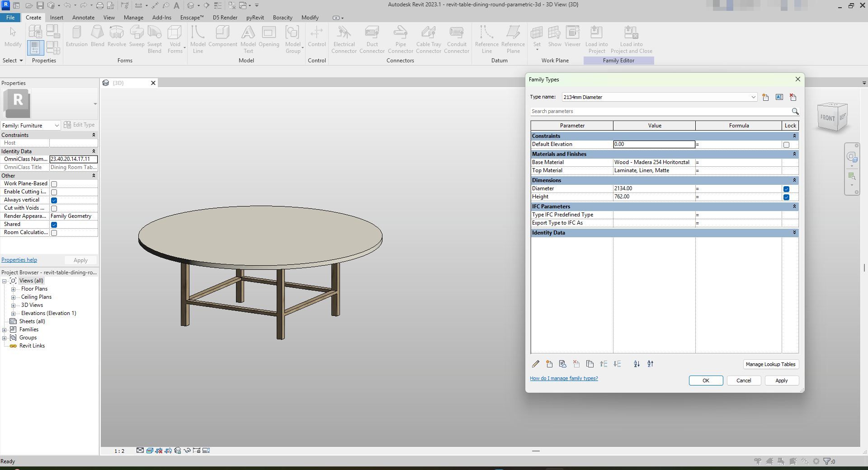Viewport: 868px width, 470px height.
Task: Sort parameters in ascending order
Action: [637, 364]
